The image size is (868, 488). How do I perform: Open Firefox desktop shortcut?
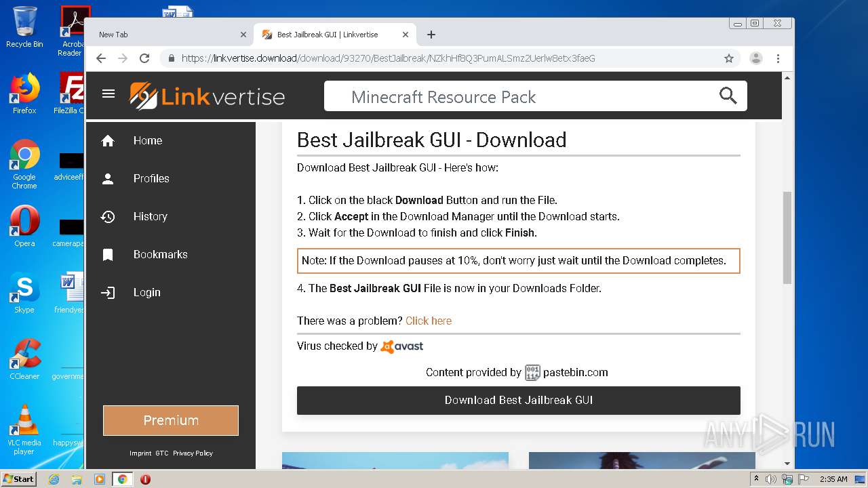click(x=24, y=94)
